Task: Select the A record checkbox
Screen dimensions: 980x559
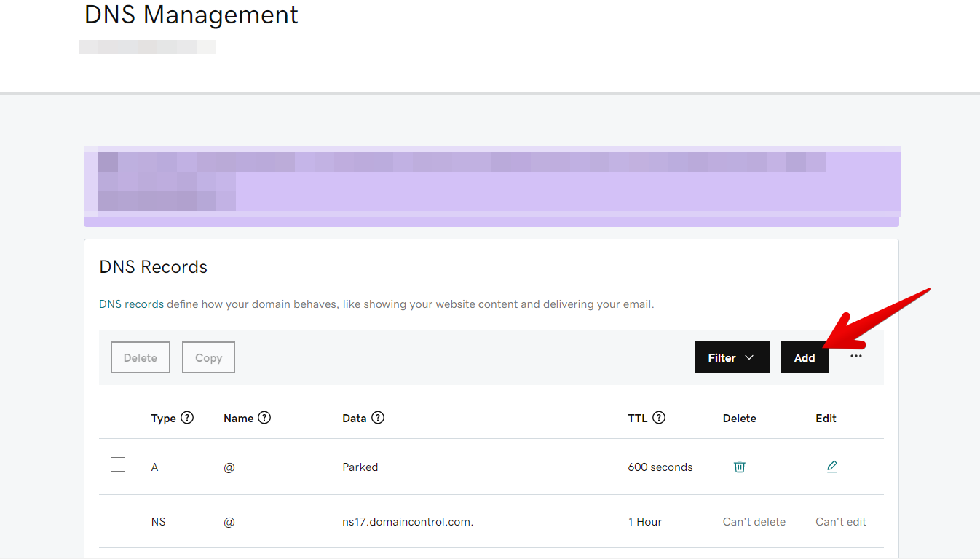Action: 118,464
